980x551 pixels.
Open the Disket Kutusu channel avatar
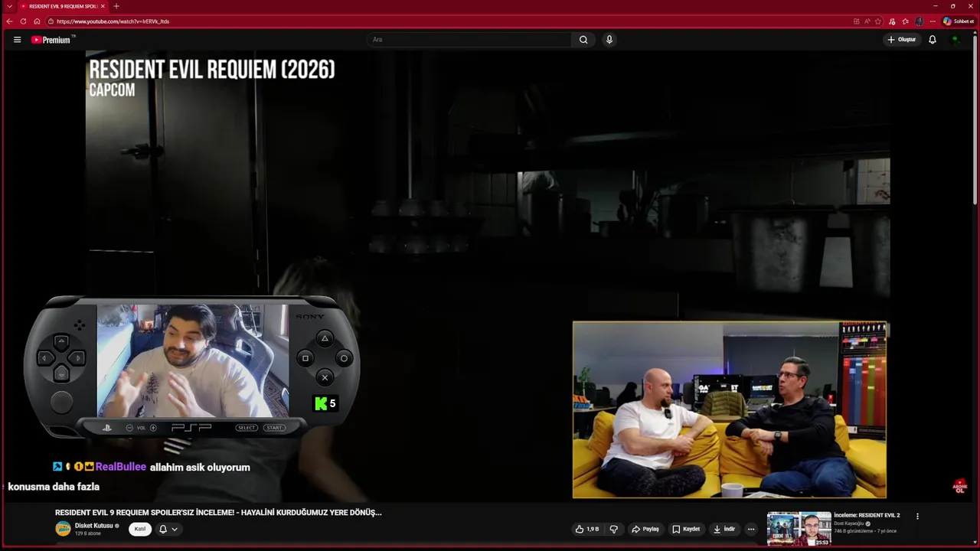point(63,529)
